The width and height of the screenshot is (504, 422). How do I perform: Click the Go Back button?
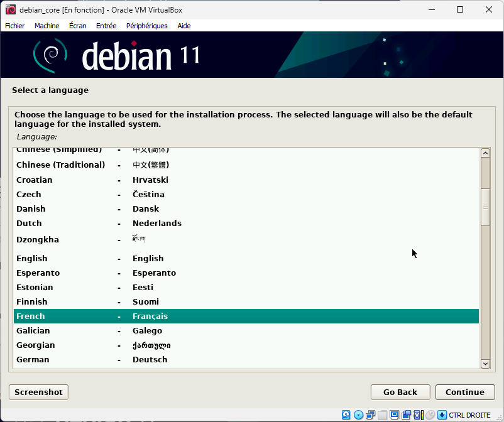pyautogui.click(x=400, y=392)
